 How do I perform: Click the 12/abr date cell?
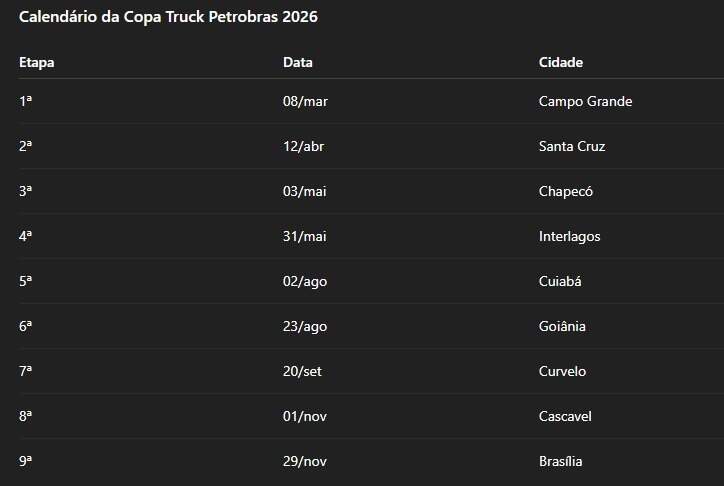pyautogui.click(x=303, y=146)
